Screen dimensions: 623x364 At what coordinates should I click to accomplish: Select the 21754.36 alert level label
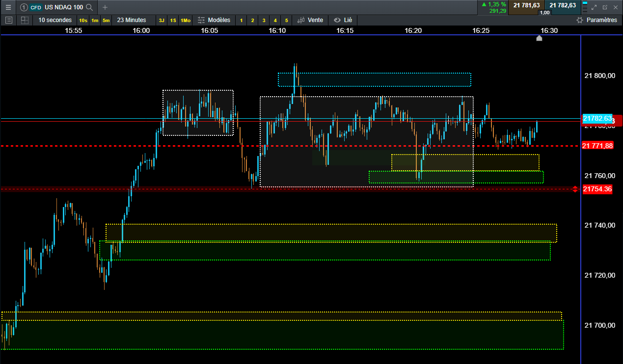point(597,189)
